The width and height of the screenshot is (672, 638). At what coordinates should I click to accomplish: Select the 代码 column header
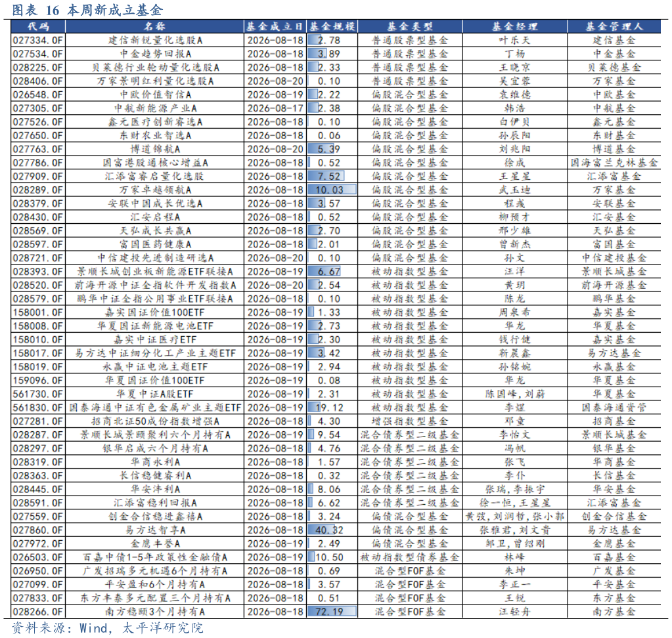(x=38, y=26)
